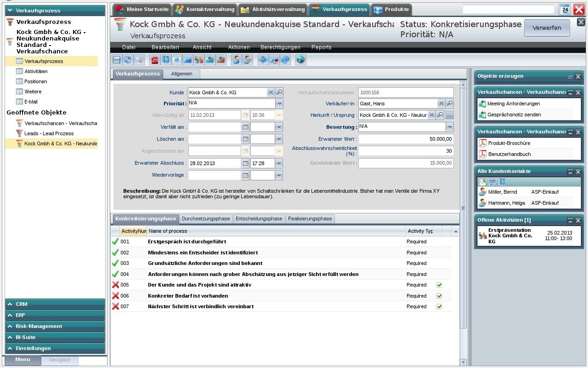588x368 pixels.
Task: Open the Priorität dropdown
Action: [279, 103]
